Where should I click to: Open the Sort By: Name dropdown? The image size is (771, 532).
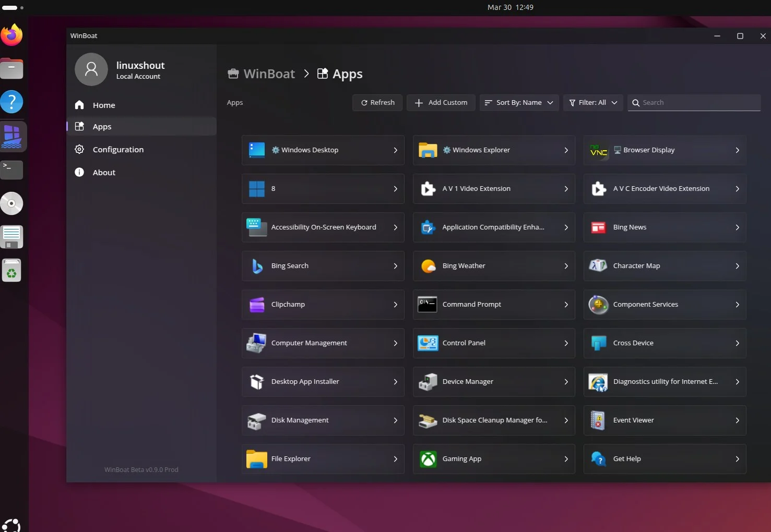pyautogui.click(x=519, y=103)
